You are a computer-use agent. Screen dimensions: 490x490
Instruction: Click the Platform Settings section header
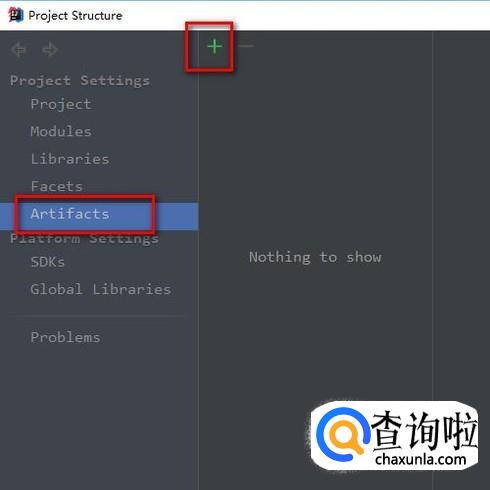click(85, 239)
